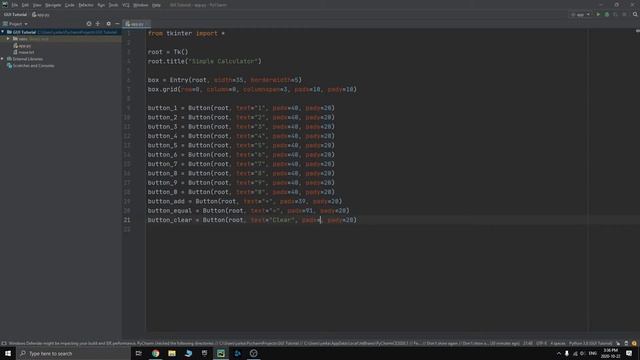Click UTF-8 encoding in status bar
Screen dimensions: 640x360
point(542,344)
